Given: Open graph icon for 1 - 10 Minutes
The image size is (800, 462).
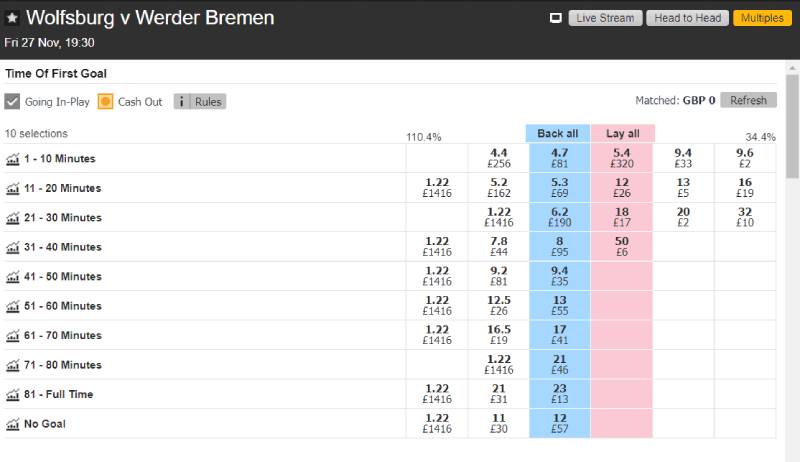Looking at the screenshot, I should 13,159.
